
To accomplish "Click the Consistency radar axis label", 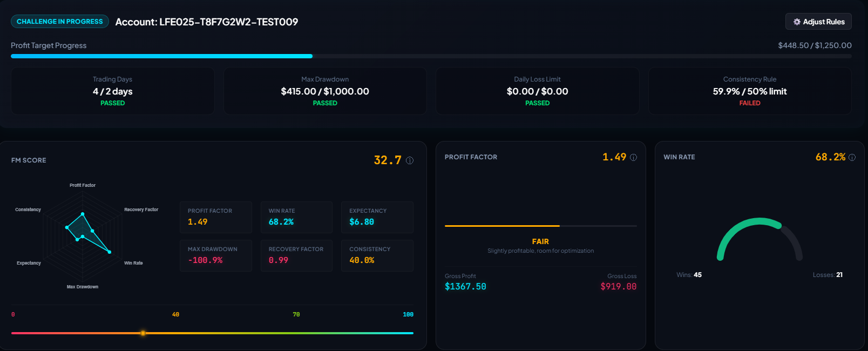I will tap(28, 210).
